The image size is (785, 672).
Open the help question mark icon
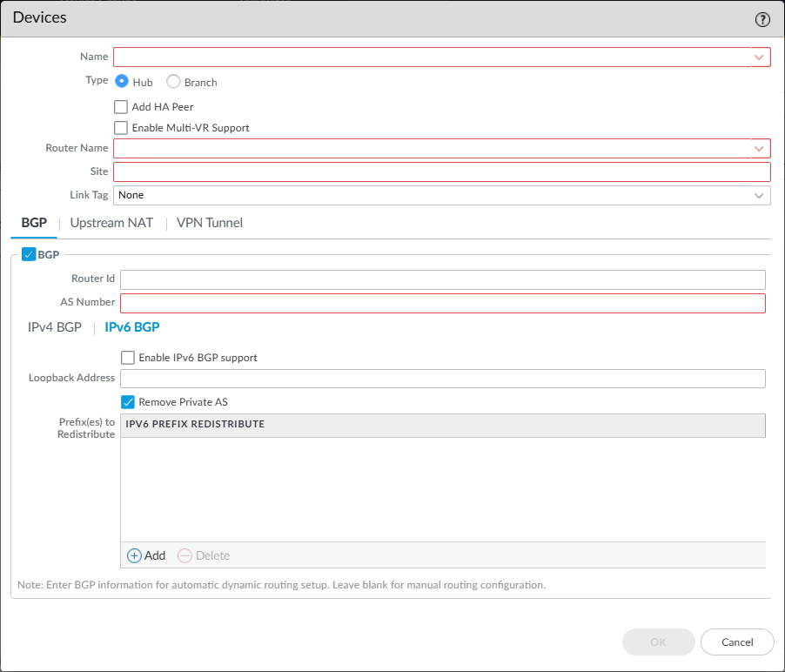tap(763, 18)
